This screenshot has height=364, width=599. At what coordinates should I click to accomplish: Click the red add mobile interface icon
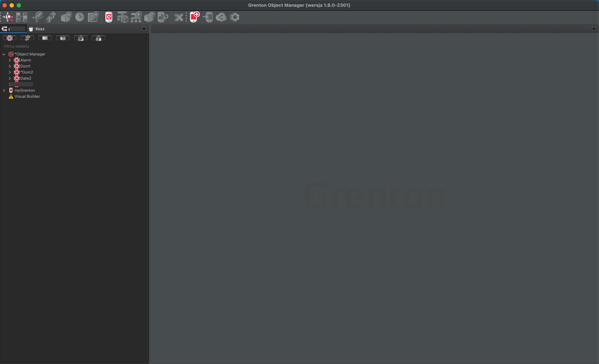coord(195,17)
